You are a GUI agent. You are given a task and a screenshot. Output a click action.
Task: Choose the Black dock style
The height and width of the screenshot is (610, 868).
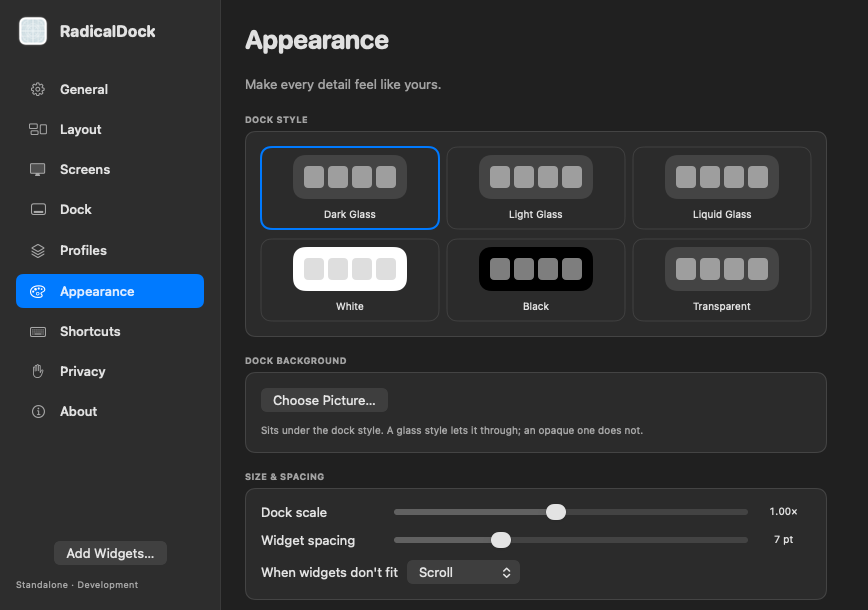(x=536, y=280)
